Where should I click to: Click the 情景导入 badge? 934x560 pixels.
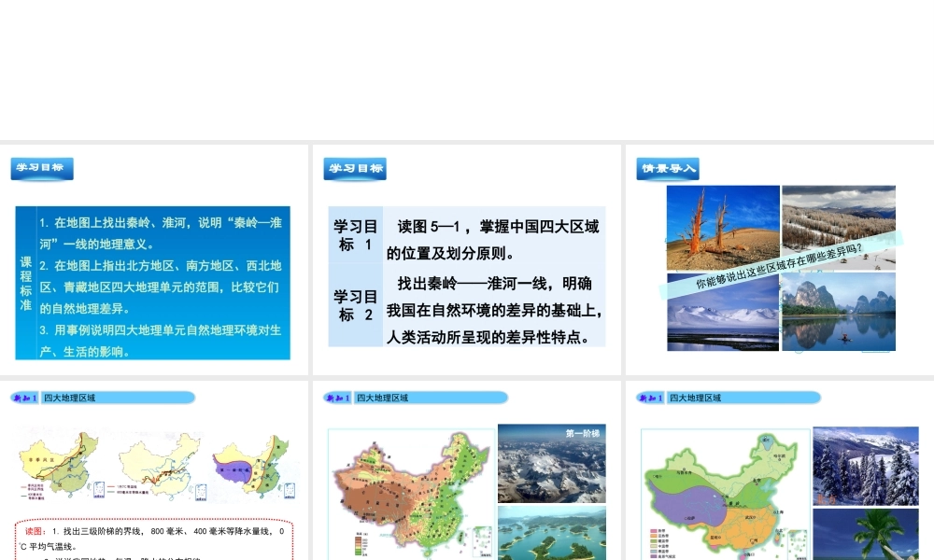click(x=668, y=168)
